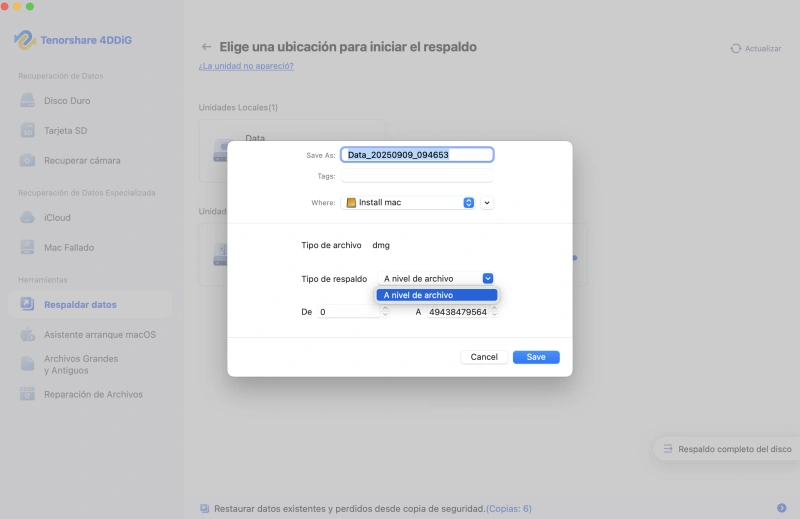Open Archivos Grandes y Antiguos in sidebar

point(90,364)
